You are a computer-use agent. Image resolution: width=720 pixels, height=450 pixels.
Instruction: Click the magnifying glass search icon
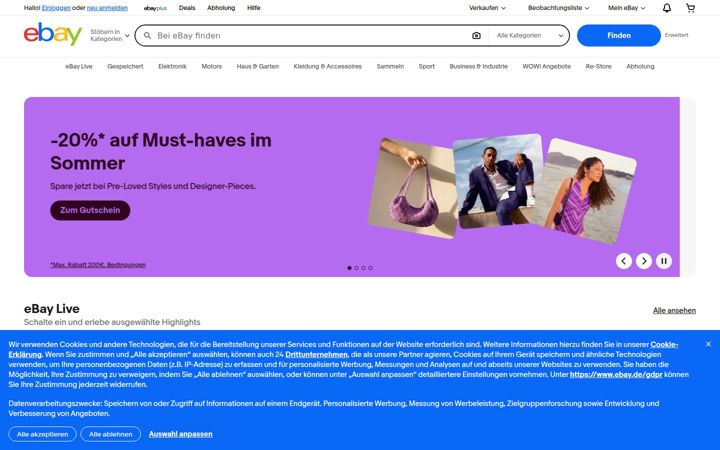pos(147,35)
